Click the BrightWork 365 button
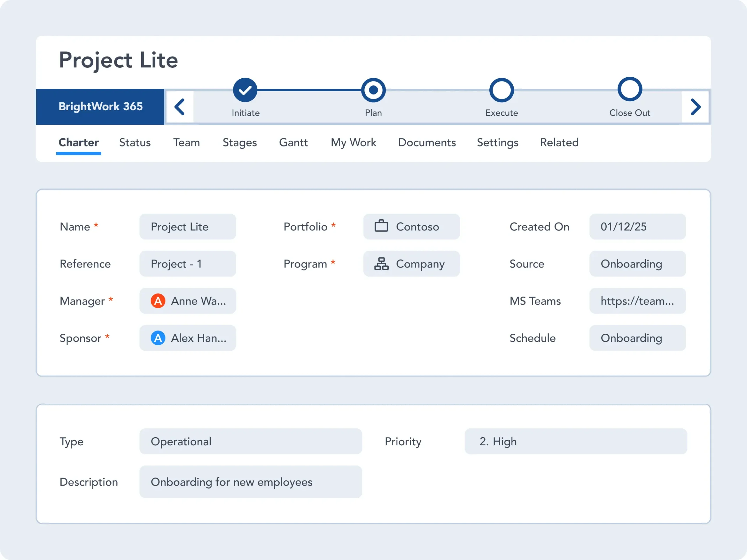Screen dimensions: 747x560 coord(100,107)
